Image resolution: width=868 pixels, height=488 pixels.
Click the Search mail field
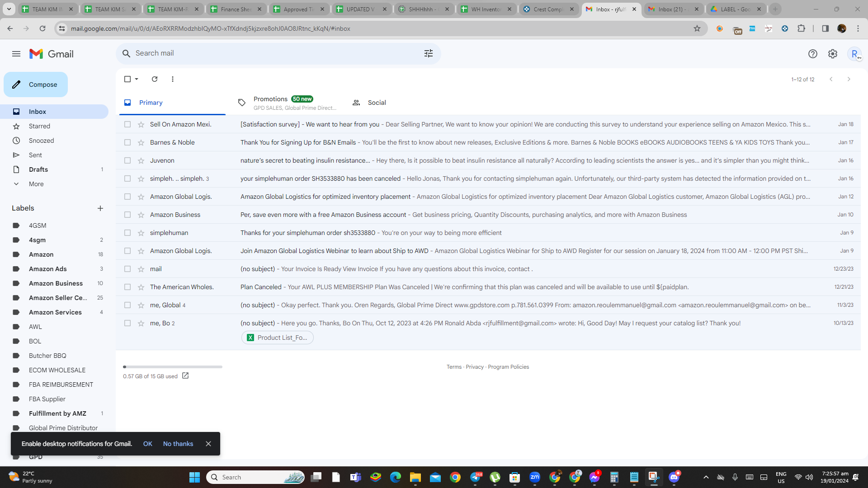[278, 53]
